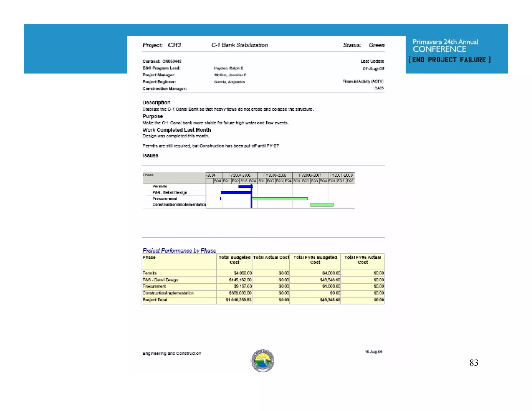Click the Project Performance by Phase heading
Viewport: 532px width, 411px height.
pyautogui.click(x=179, y=250)
